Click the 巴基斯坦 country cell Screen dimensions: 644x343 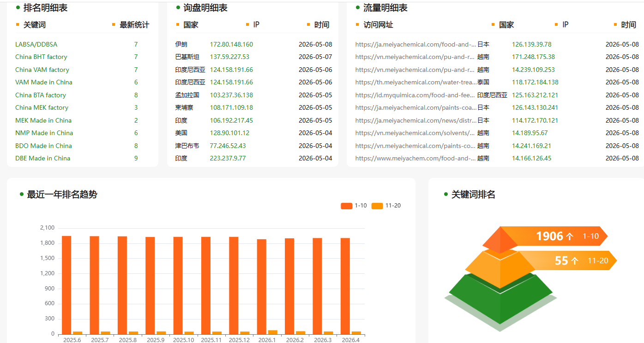[x=187, y=57]
